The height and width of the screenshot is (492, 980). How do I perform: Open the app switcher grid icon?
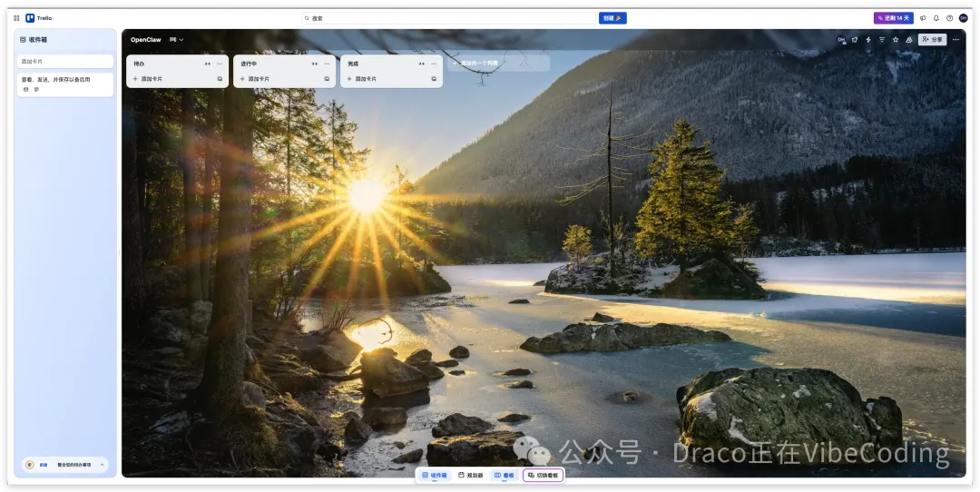click(16, 18)
